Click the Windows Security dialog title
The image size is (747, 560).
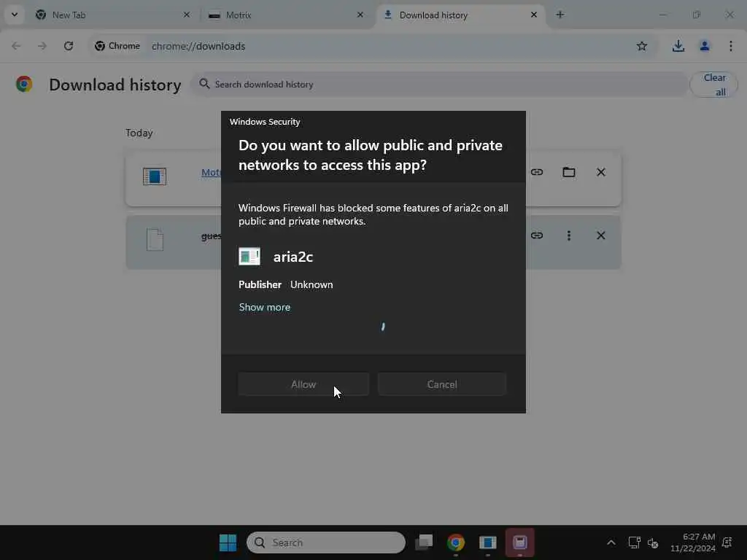coord(265,122)
